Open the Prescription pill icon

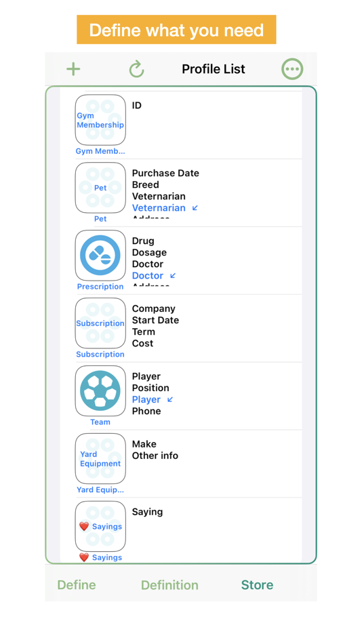click(x=100, y=256)
